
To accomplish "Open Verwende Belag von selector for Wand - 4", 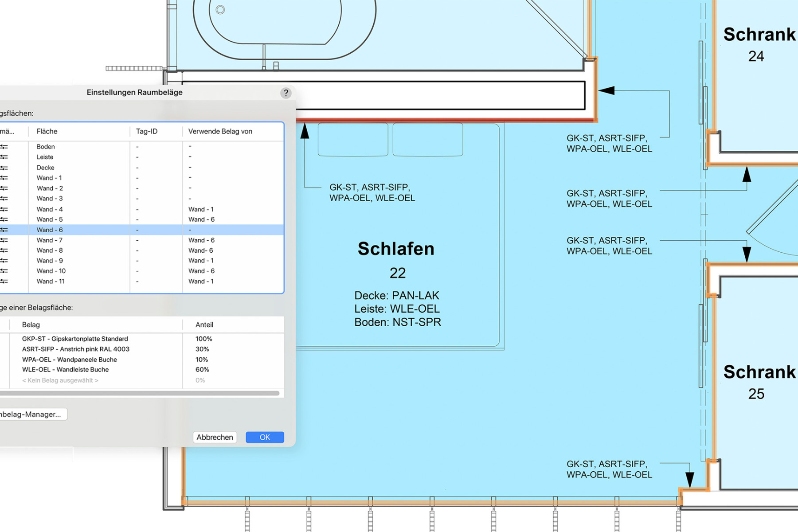I will click(201, 209).
